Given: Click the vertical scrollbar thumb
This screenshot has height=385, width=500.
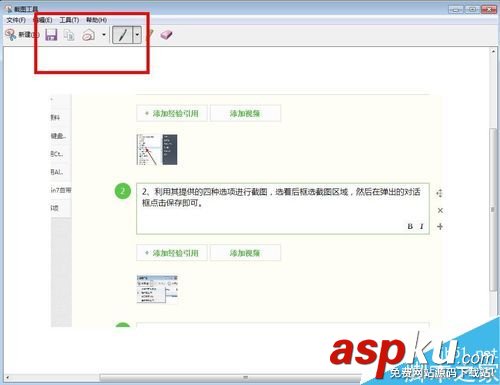Looking at the screenshot, I should (493, 209).
